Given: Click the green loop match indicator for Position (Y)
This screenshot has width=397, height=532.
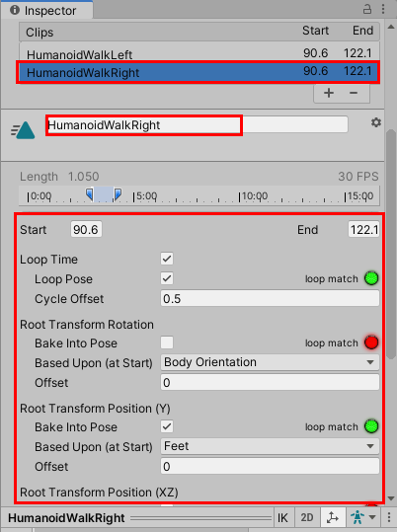Looking at the screenshot, I should pyautogui.click(x=371, y=426).
